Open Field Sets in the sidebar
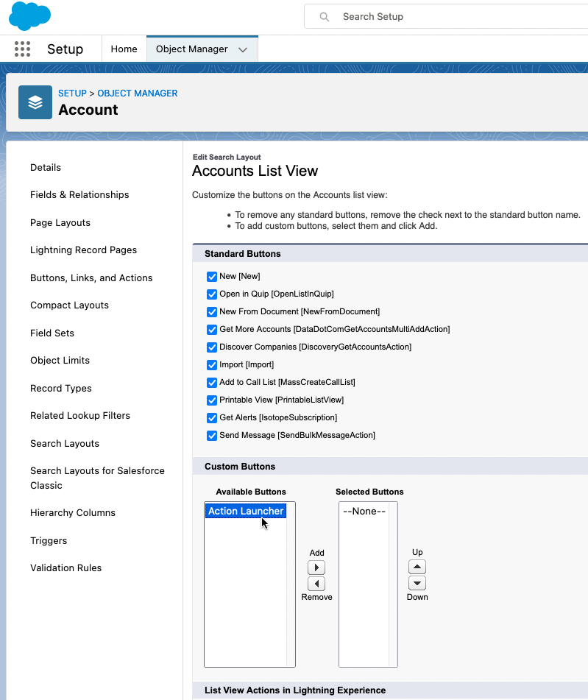The image size is (588, 700). tap(52, 333)
